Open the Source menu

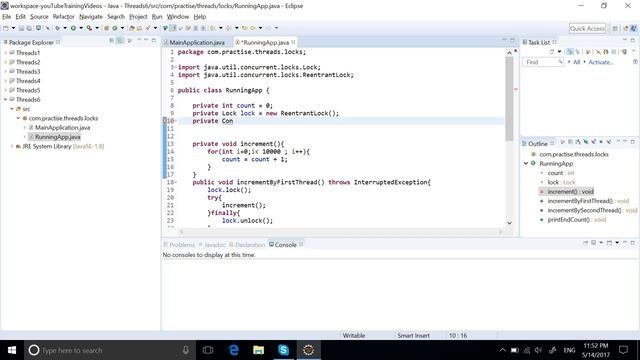coord(39,17)
